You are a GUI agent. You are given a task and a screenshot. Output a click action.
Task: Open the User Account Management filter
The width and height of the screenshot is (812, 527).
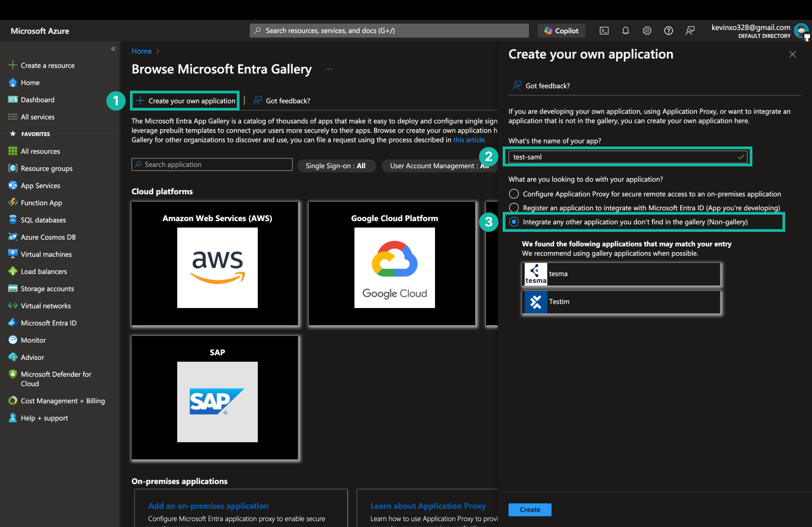pos(439,166)
